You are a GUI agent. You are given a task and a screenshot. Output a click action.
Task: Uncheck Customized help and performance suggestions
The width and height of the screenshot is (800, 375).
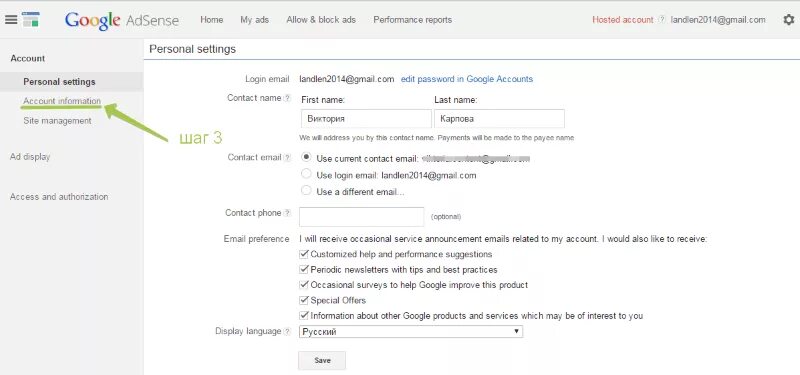click(x=304, y=254)
